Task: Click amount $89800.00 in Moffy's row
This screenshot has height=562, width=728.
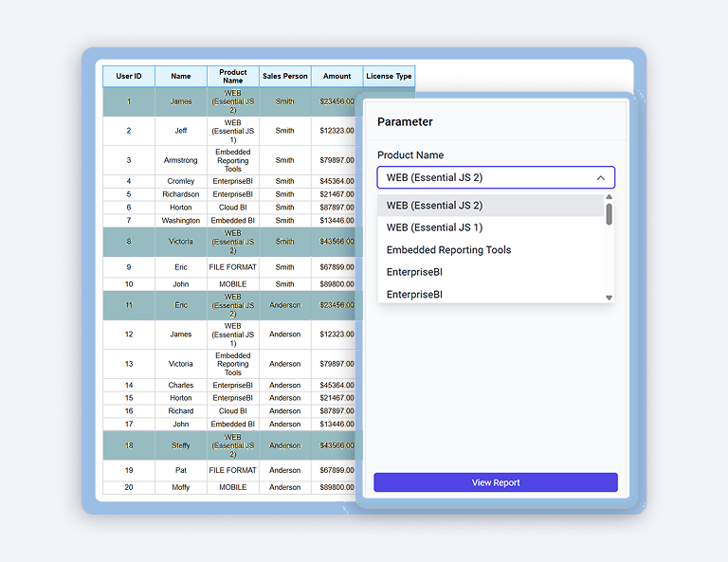Action: pos(337,487)
